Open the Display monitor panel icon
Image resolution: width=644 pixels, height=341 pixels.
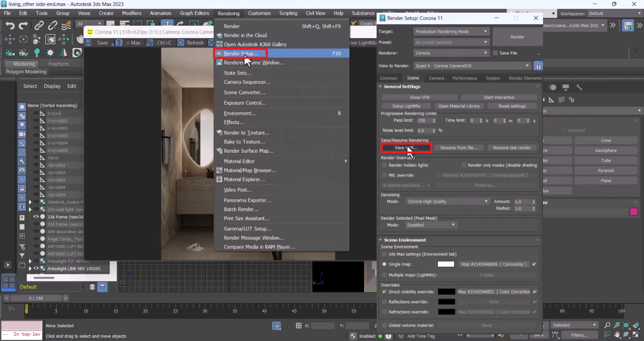(x=566, y=87)
